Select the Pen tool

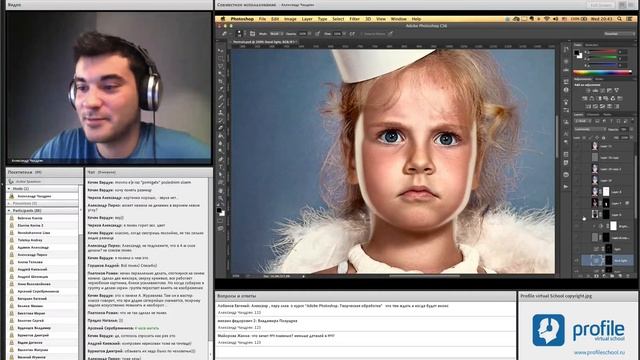pyautogui.click(x=220, y=159)
